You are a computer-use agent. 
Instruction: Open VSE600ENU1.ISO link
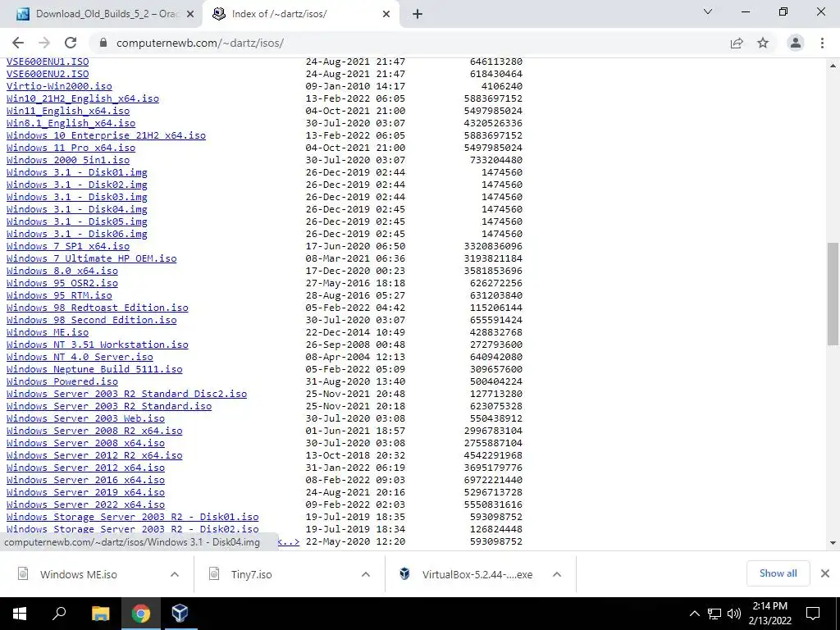tap(48, 62)
